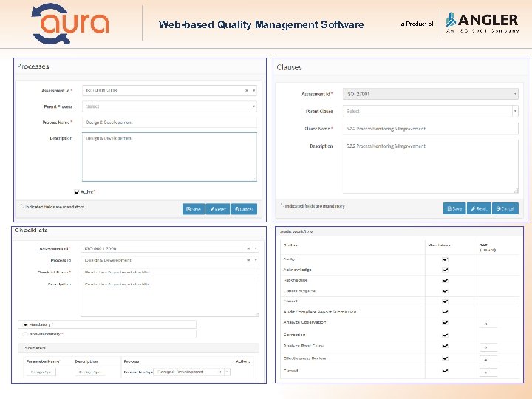Click TAT hours field for Effectiveness Review
Screen dimensions: 532x399
click(488, 360)
